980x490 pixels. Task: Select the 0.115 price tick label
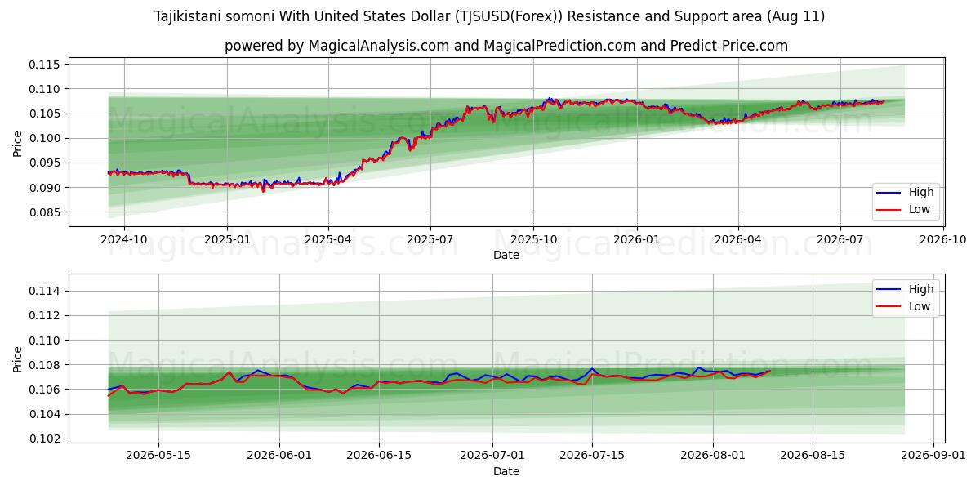(x=46, y=65)
